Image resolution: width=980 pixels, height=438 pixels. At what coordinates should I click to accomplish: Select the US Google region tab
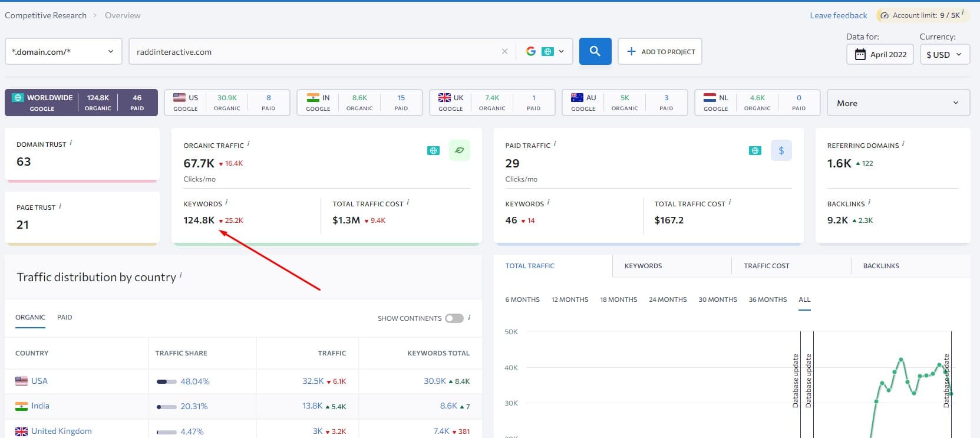(227, 103)
